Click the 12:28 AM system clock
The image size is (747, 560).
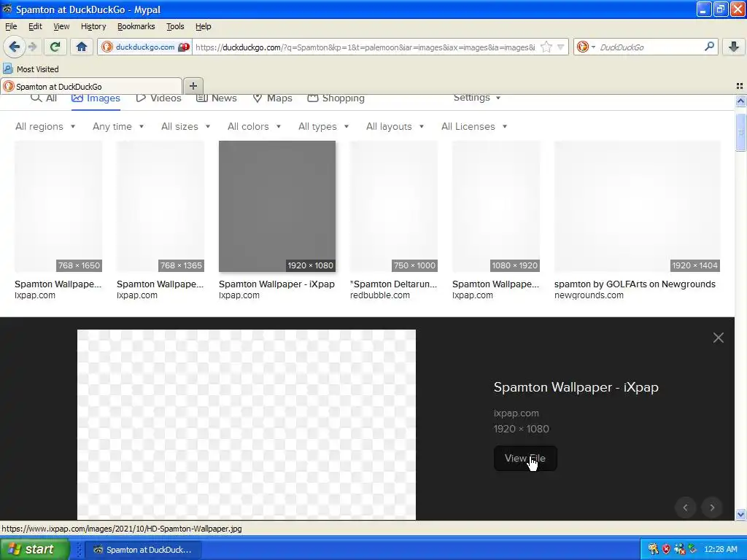720,549
